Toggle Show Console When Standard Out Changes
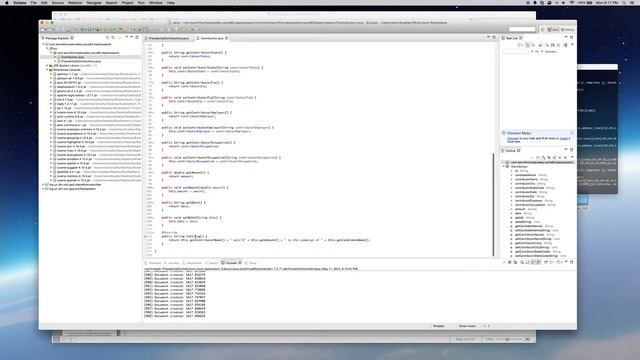 pyautogui.click(x=533, y=262)
